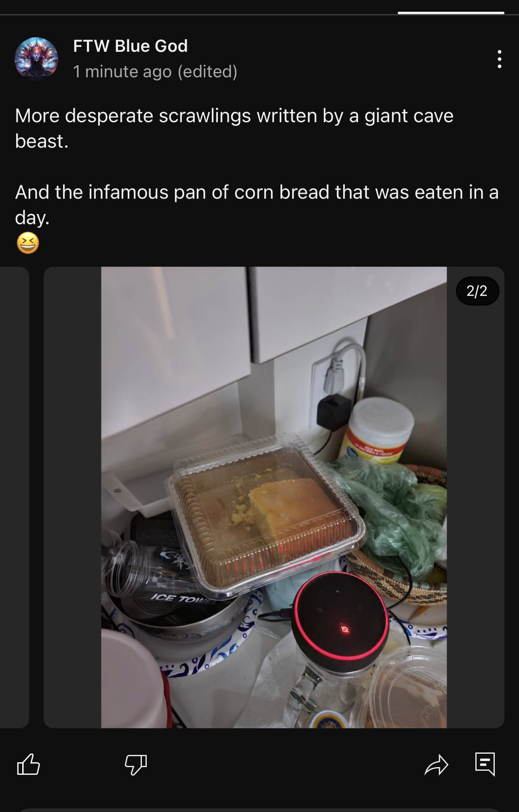This screenshot has width=519, height=812.
Task: Open comments using the comment icon
Action: point(485,764)
